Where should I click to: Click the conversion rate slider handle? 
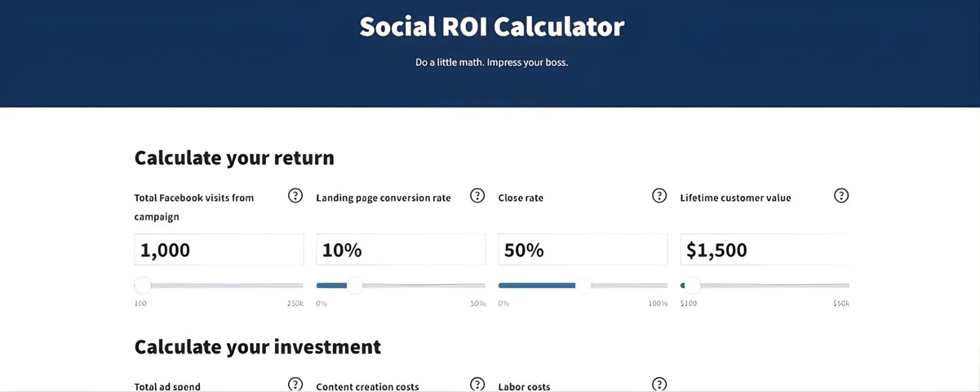[x=355, y=286]
